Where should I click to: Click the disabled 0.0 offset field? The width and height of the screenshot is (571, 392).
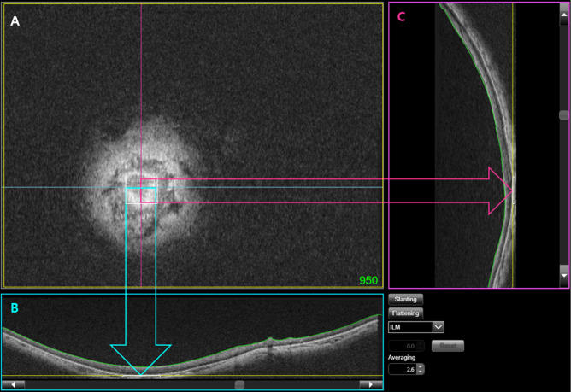click(x=406, y=346)
